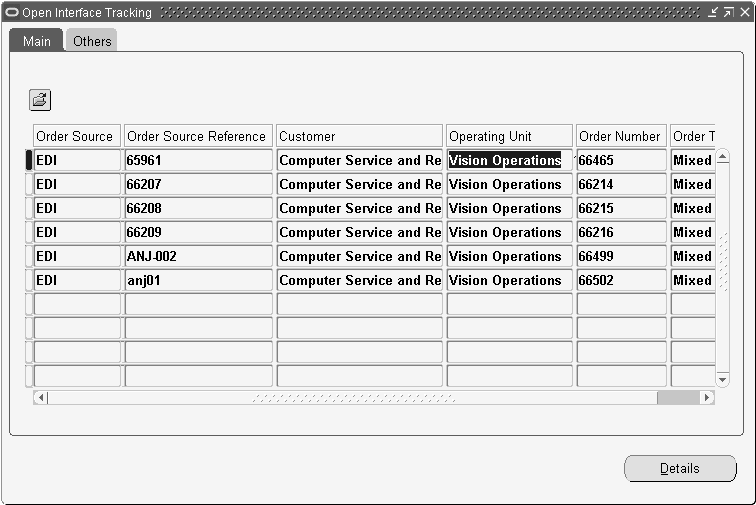Click the horizontal scrollbar left arrow
Screen dimensions: 756x505
pos(41,397)
